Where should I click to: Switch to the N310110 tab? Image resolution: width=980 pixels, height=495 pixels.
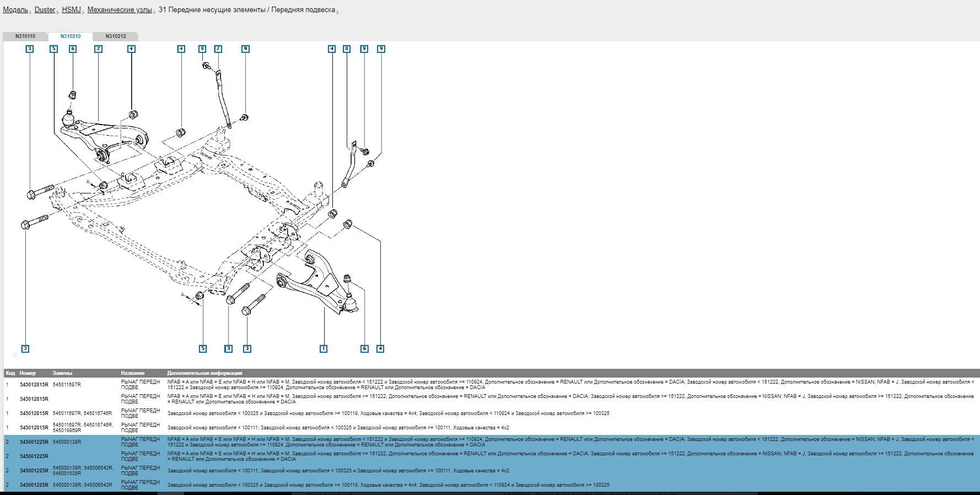click(x=25, y=36)
